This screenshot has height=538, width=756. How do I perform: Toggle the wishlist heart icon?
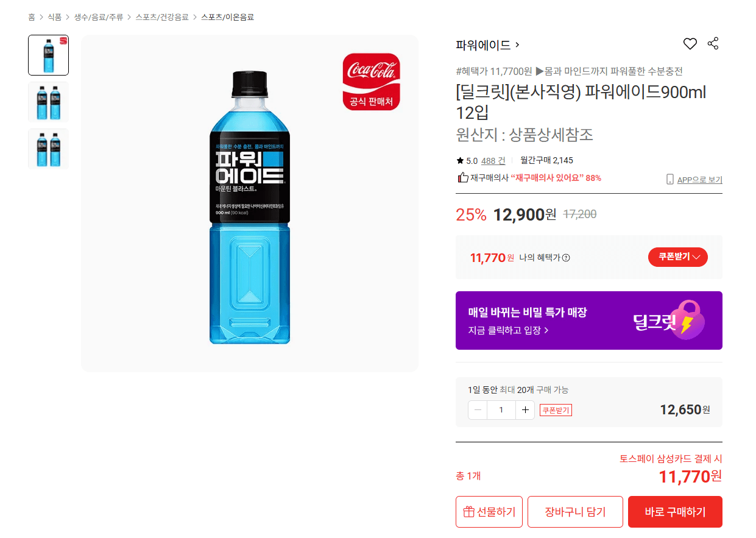(x=690, y=43)
